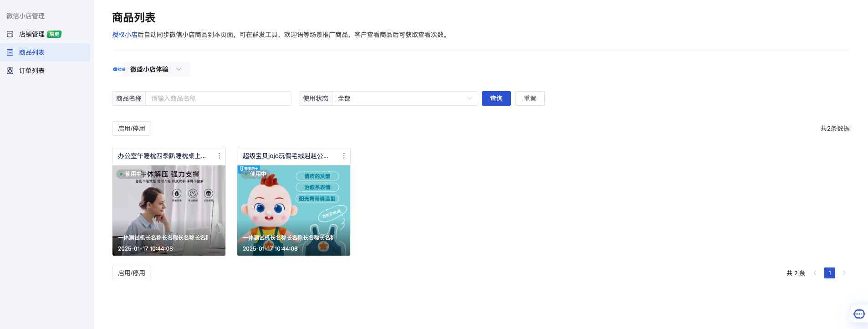Open the 授权小店 link
This screenshot has width=868, height=329.
click(x=125, y=35)
